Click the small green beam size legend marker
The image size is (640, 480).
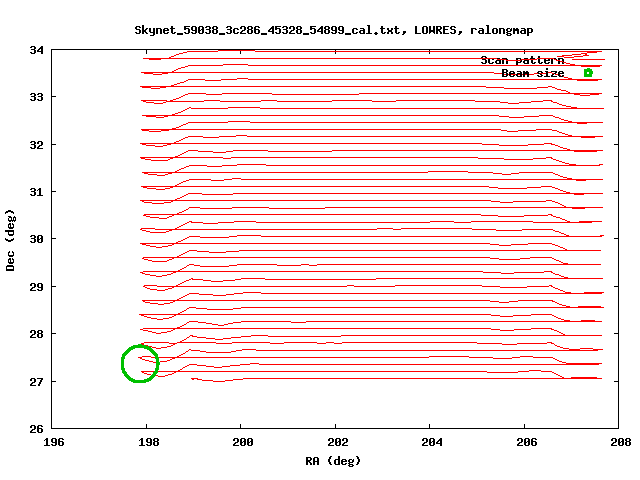coord(588,73)
